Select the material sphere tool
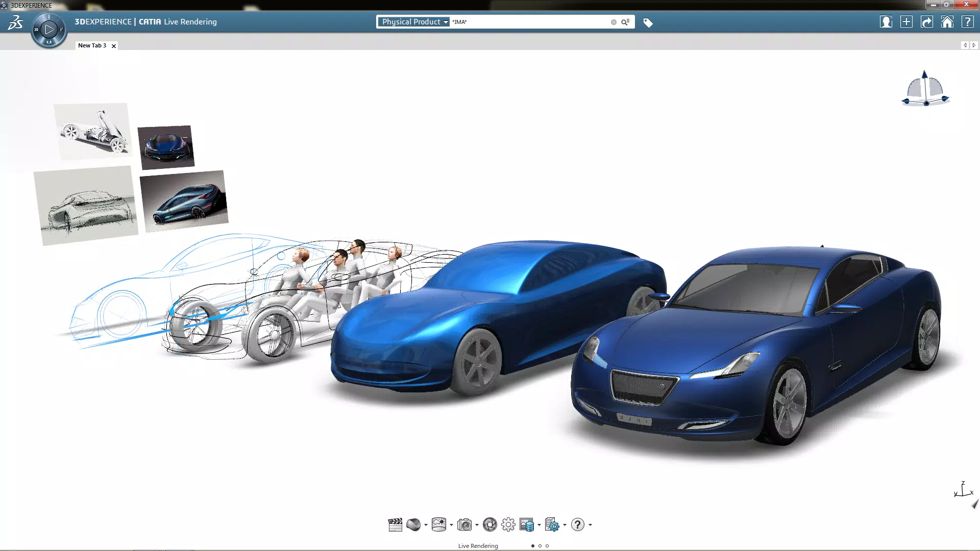 413,524
